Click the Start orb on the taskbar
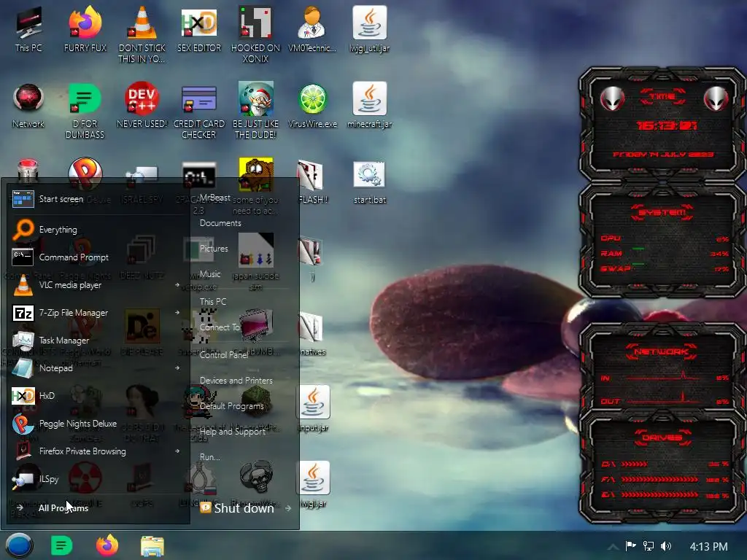This screenshot has width=747, height=560. click(20, 545)
